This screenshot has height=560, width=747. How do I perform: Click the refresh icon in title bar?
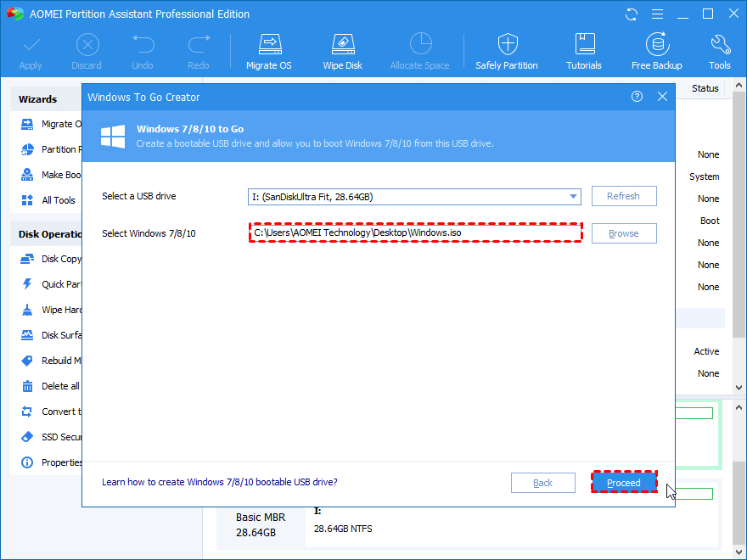pyautogui.click(x=632, y=14)
